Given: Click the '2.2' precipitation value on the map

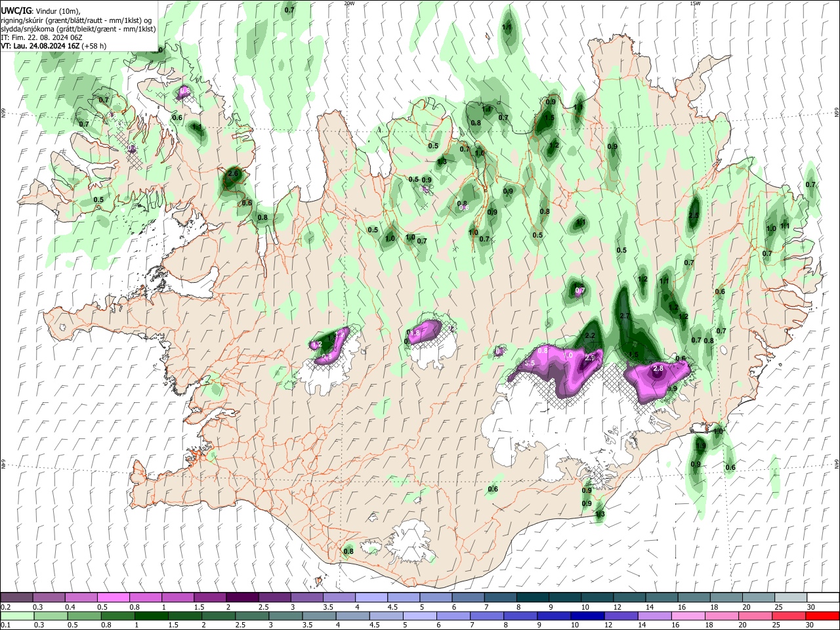Looking at the screenshot, I should pos(590,336).
